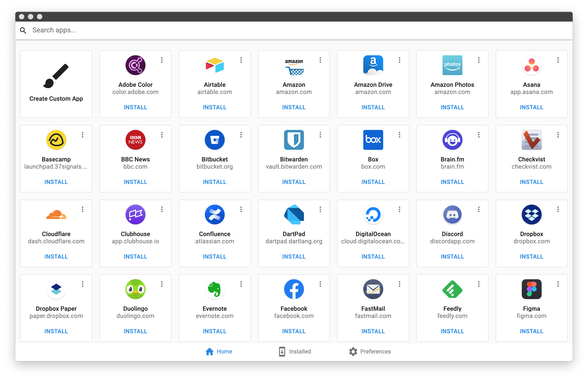Click the Create Custom App paintbrush icon
Image resolution: width=588 pixels, height=380 pixels.
(x=56, y=76)
